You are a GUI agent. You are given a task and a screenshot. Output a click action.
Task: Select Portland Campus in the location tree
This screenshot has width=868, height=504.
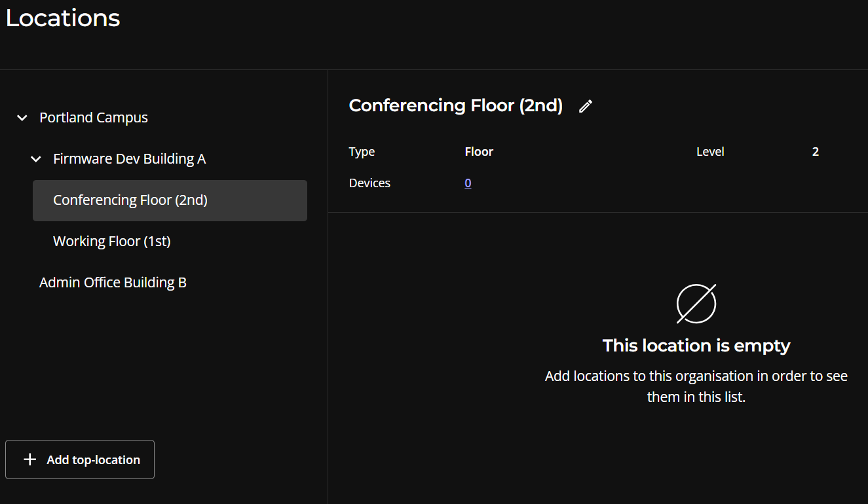(94, 118)
